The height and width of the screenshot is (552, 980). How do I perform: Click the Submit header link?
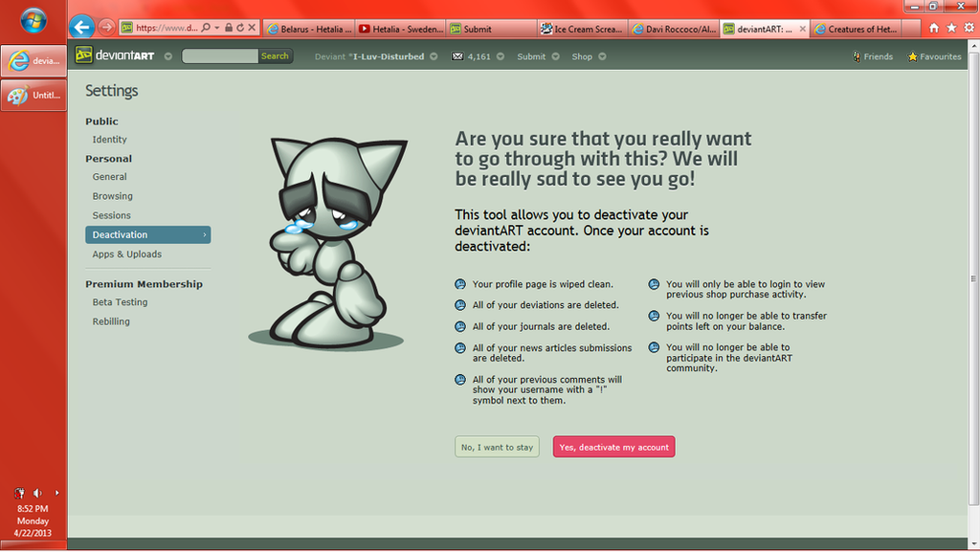click(531, 56)
